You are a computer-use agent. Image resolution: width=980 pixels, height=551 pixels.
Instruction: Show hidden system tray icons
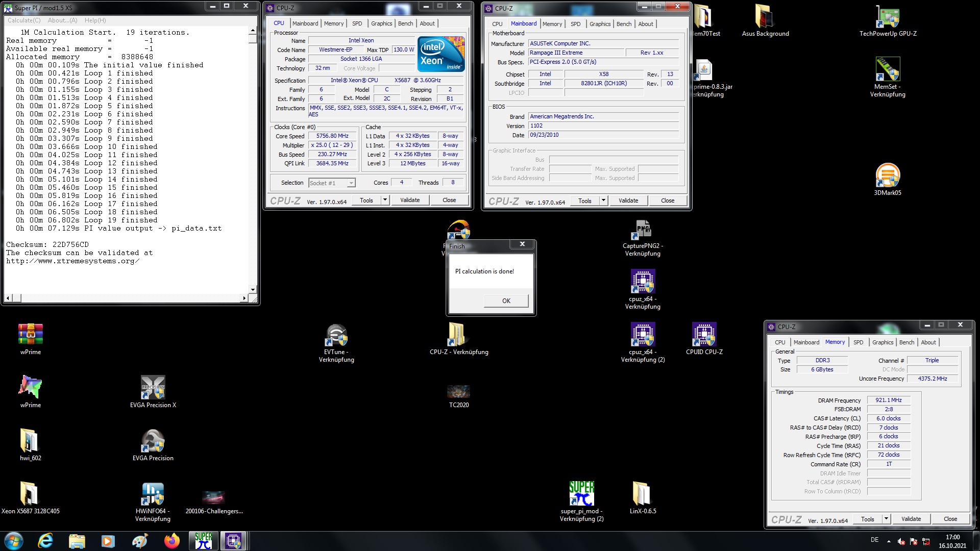point(889,541)
